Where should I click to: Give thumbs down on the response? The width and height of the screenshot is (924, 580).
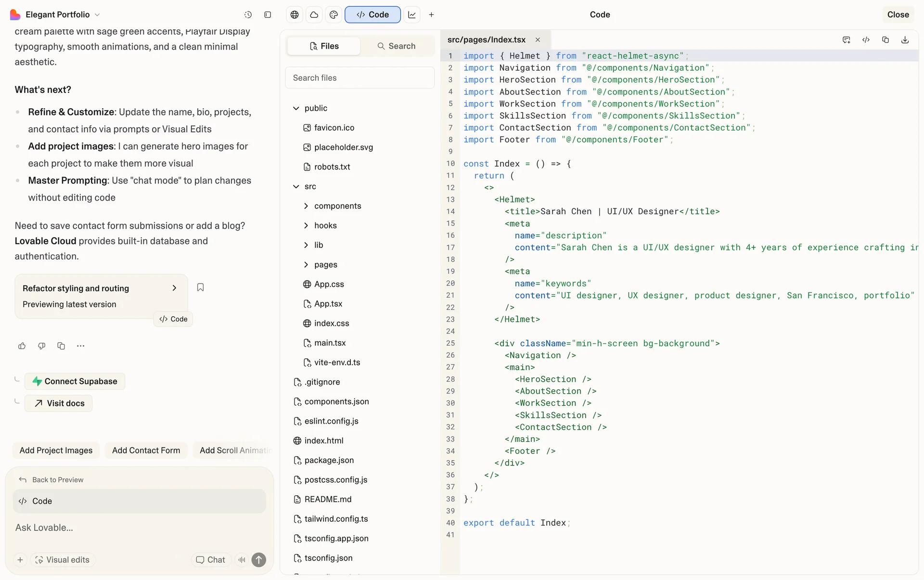pyautogui.click(x=42, y=346)
